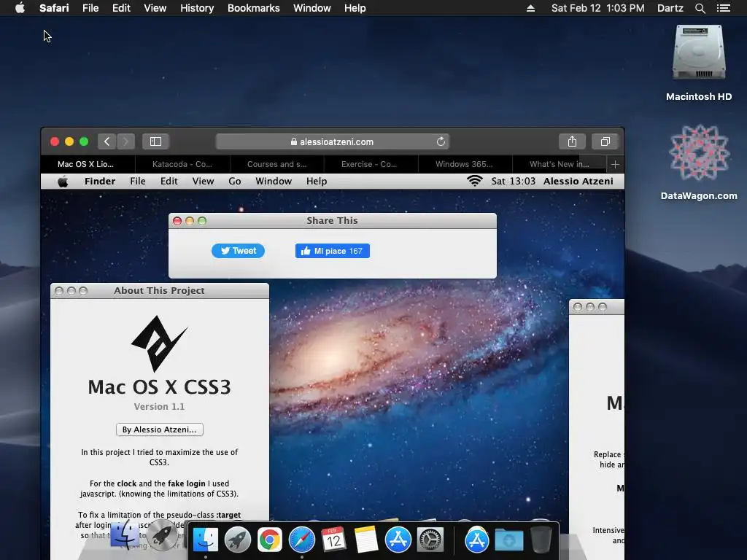Click the Dartz user name in menu bar

click(x=670, y=8)
